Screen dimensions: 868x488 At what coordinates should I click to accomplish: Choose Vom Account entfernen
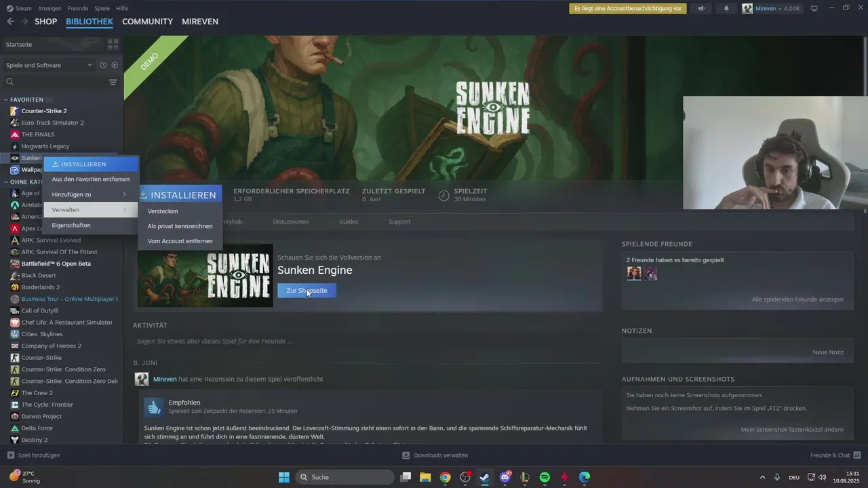(x=180, y=241)
